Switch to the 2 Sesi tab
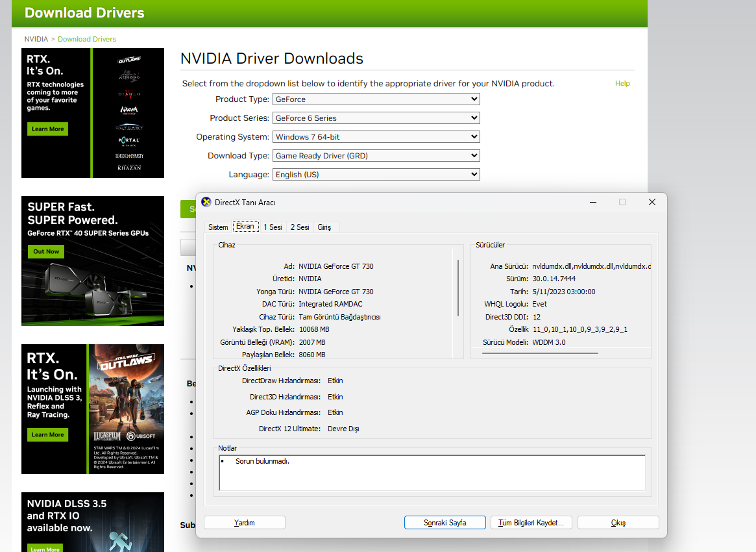Viewport: 756px width, 552px height. [300, 227]
